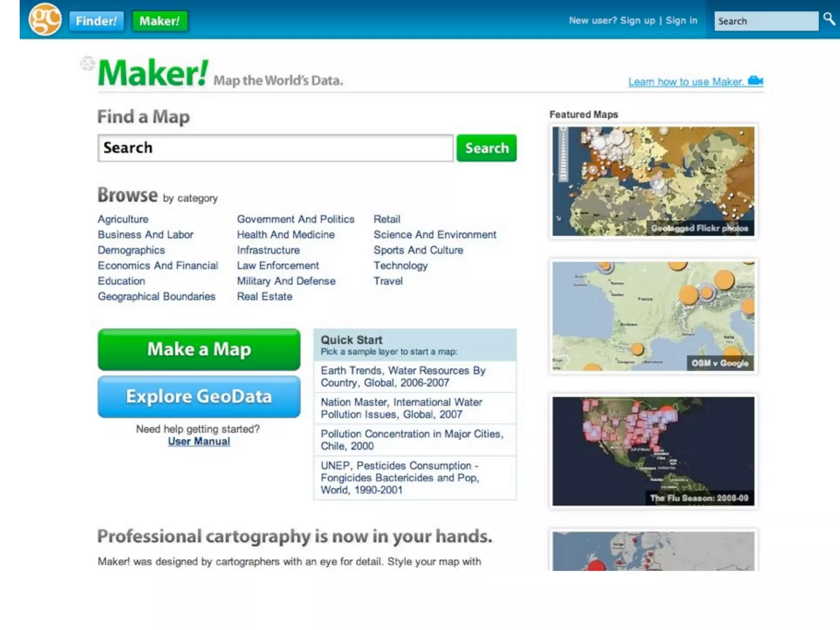This screenshot has width=840, height=630.
Task: Open the Geotagged Flickr photos featured map
Action: [x=653, y=181]
